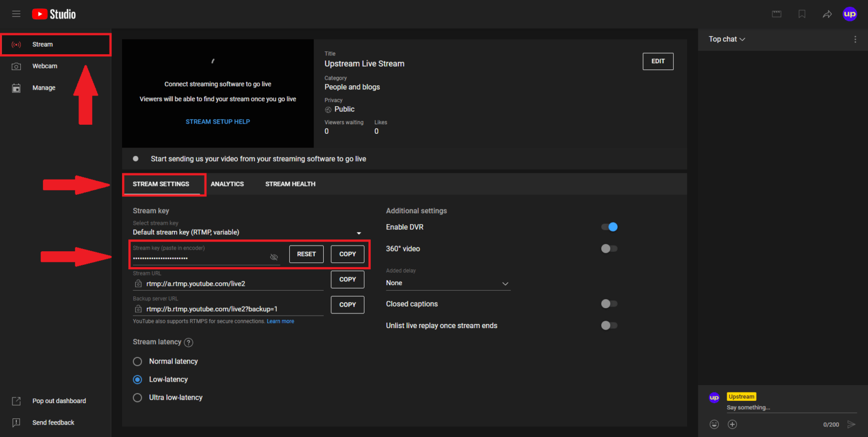Open the emoji picker in the chat box

click(x=714, y=424)
